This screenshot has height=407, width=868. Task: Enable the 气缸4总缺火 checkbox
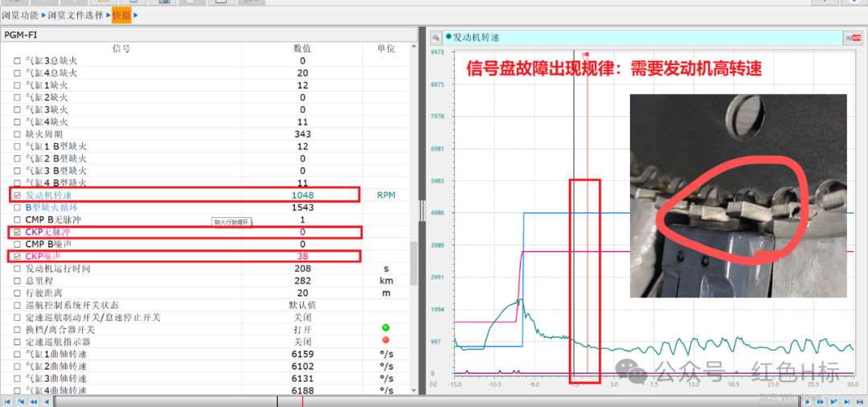pyautogui.click(x=17, y=73)
